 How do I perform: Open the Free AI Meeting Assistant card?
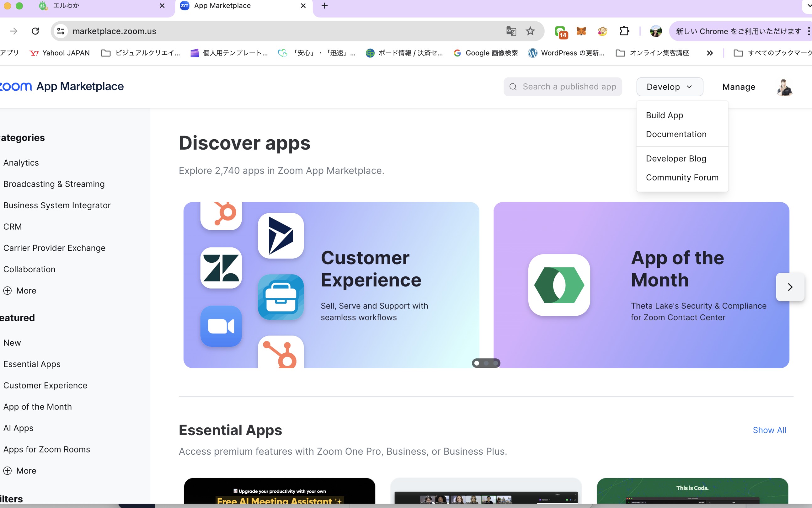(279, 491)
